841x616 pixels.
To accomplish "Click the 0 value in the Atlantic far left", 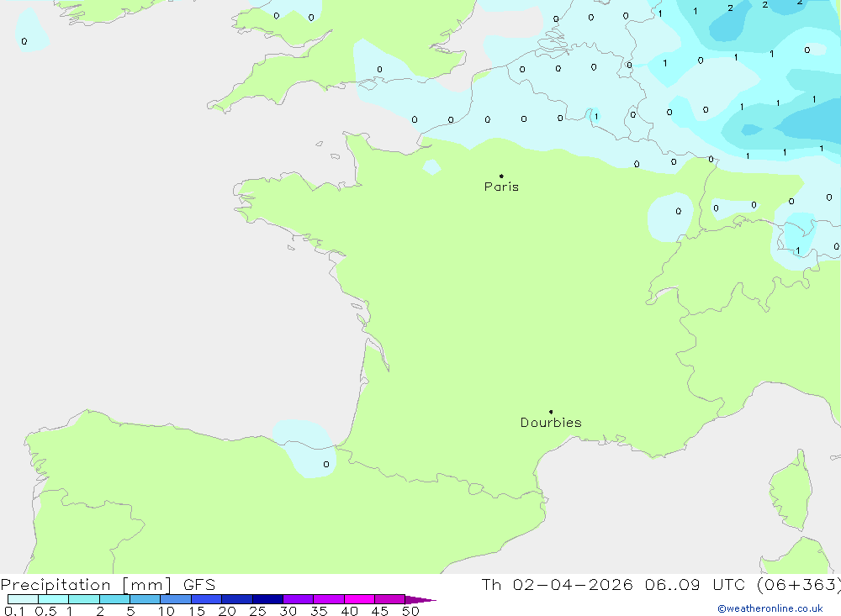I will coord(24,41).
